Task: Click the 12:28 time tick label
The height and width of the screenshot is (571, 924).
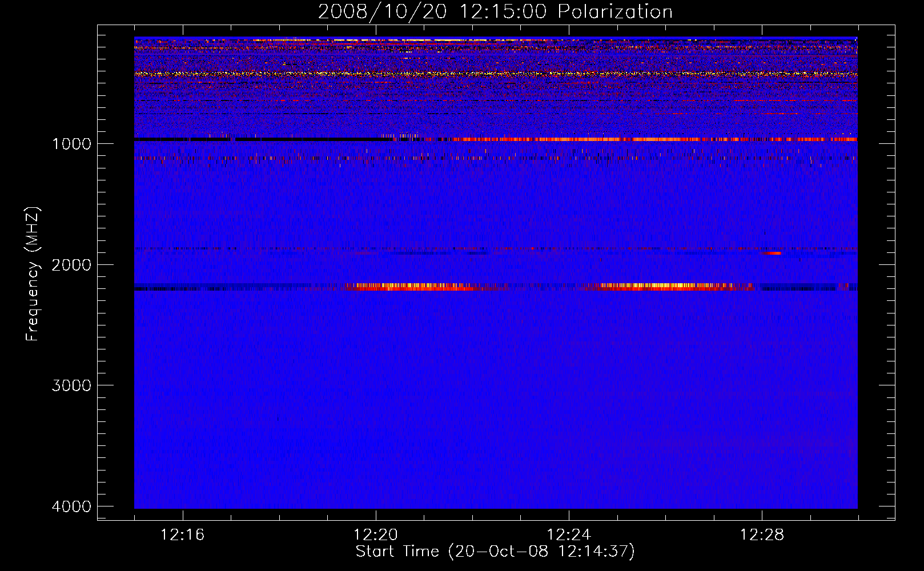Action: (x=762, y=535)
